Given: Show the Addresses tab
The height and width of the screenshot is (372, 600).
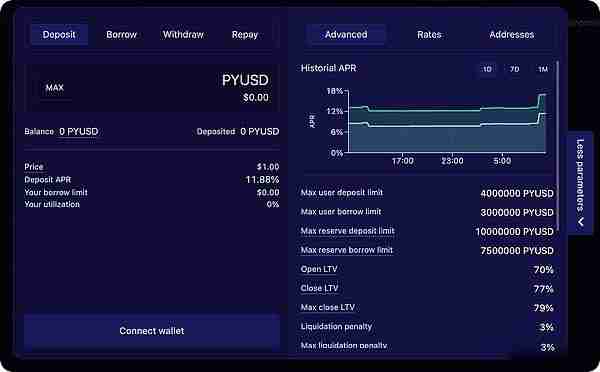Looking at the screenshot, I should [512, 35].
